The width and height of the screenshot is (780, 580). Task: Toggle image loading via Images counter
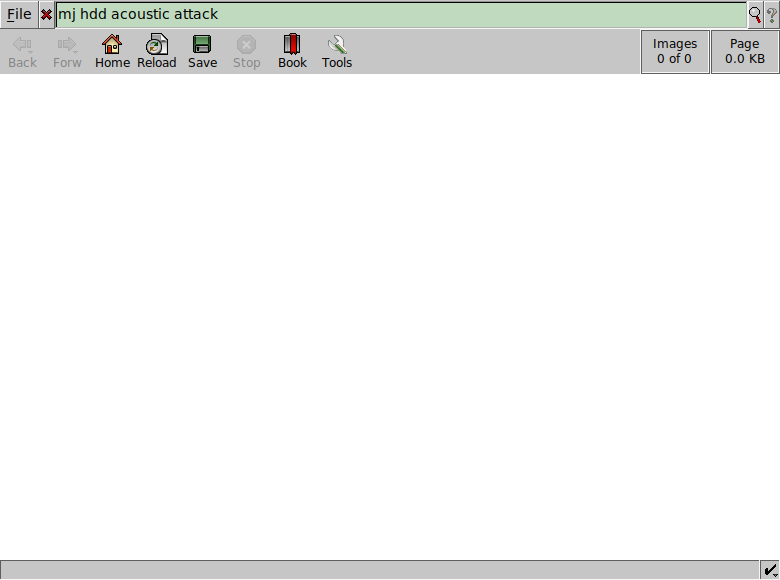675,52
